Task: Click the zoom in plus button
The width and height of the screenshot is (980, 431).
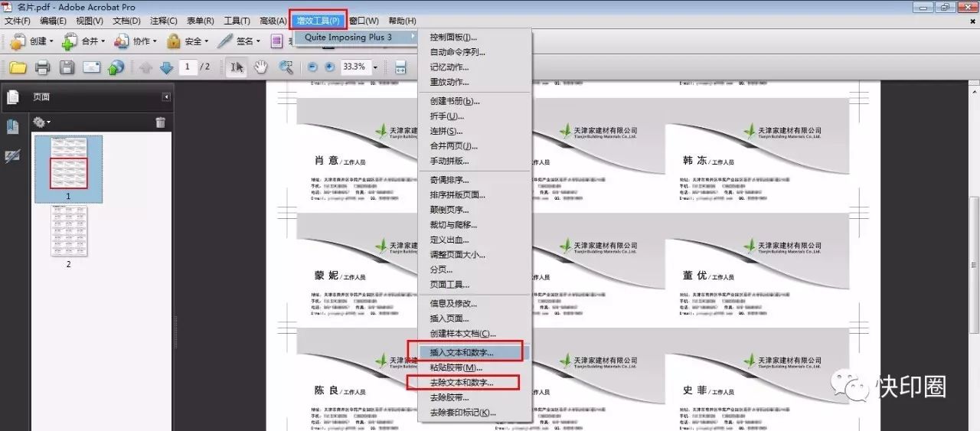Action: [x=329, y=67]
